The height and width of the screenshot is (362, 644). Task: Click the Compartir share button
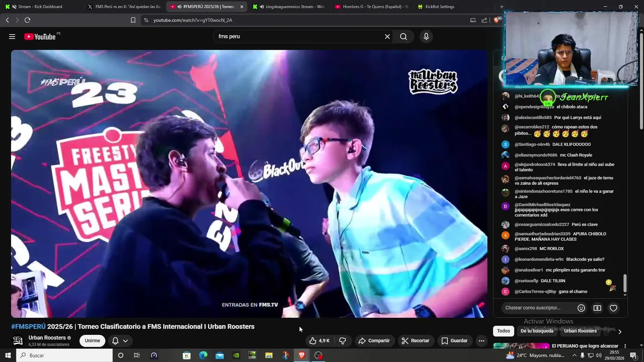(374, 341)
